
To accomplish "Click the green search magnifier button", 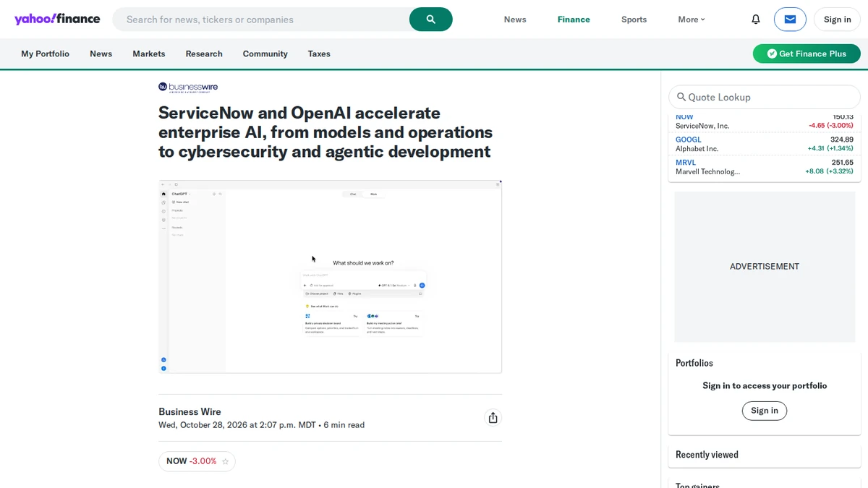I will tap(431, 20).
